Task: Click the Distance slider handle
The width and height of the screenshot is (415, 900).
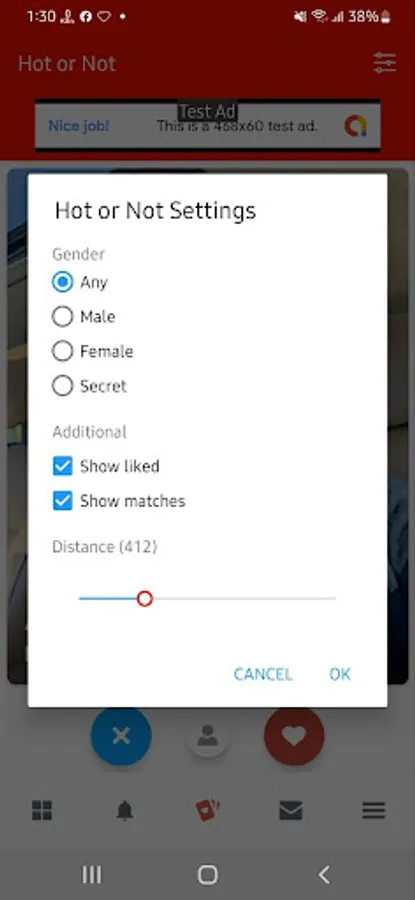Action: click(x=145, y=599)
